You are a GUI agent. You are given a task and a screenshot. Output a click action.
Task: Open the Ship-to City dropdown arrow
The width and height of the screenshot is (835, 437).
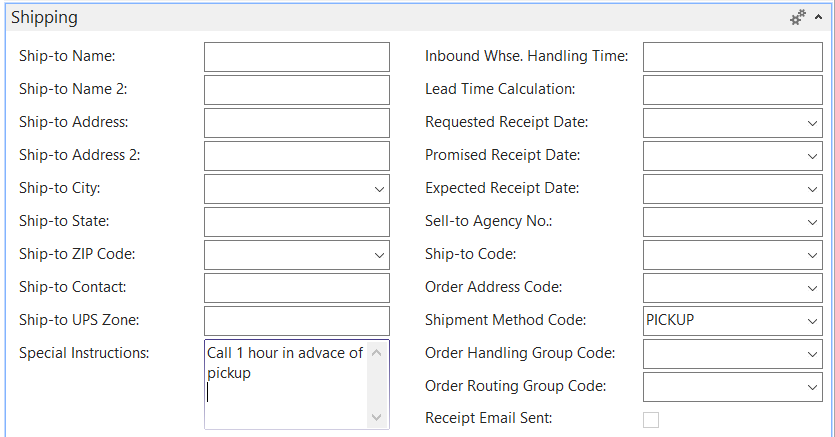pyautogui.click(x=379, y=189)
